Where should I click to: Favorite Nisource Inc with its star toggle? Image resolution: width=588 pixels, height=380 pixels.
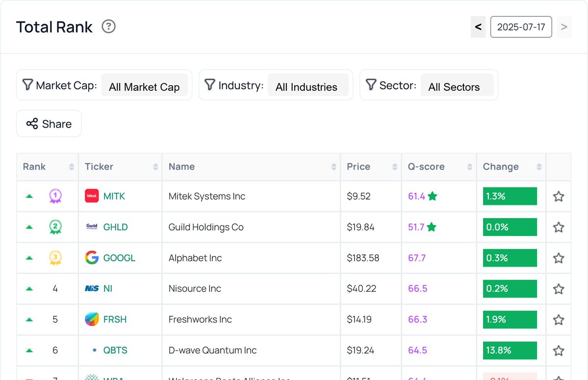pos(559,289)
